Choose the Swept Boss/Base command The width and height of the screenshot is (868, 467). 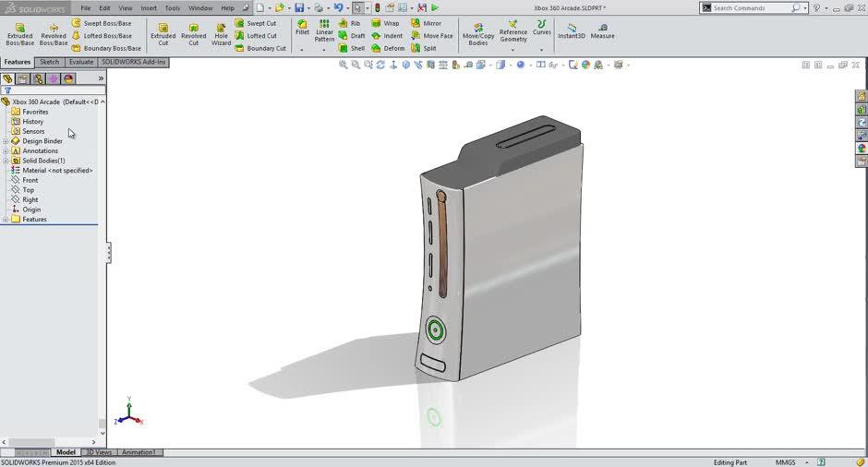102,23
